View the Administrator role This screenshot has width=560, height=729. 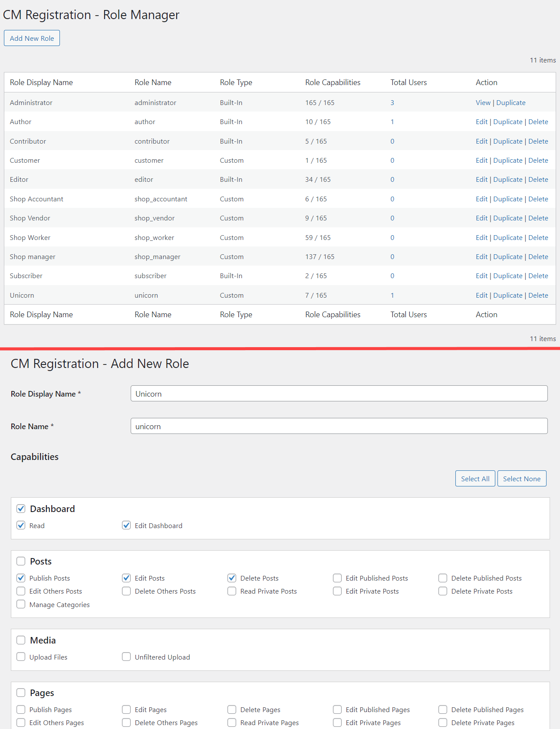[483, 103]
